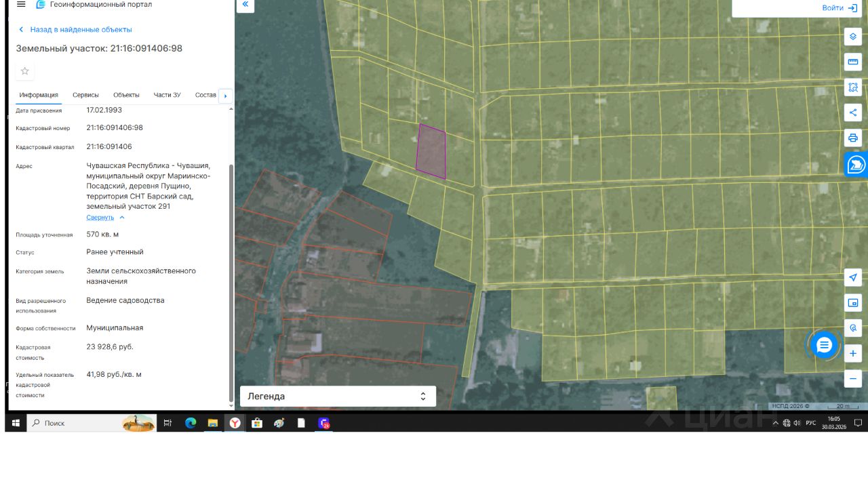
Task: Activate the area selection search tool
Action: pyautogui.click(x=853, y=87)
